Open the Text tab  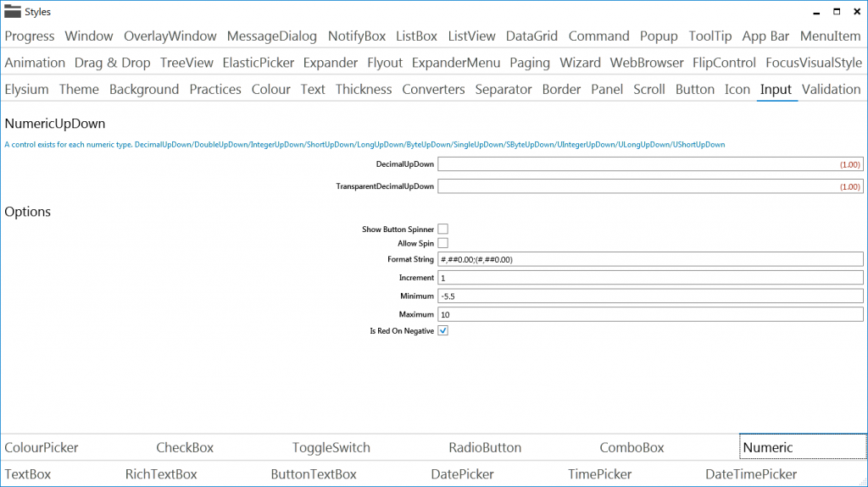[x=313, y=89]
